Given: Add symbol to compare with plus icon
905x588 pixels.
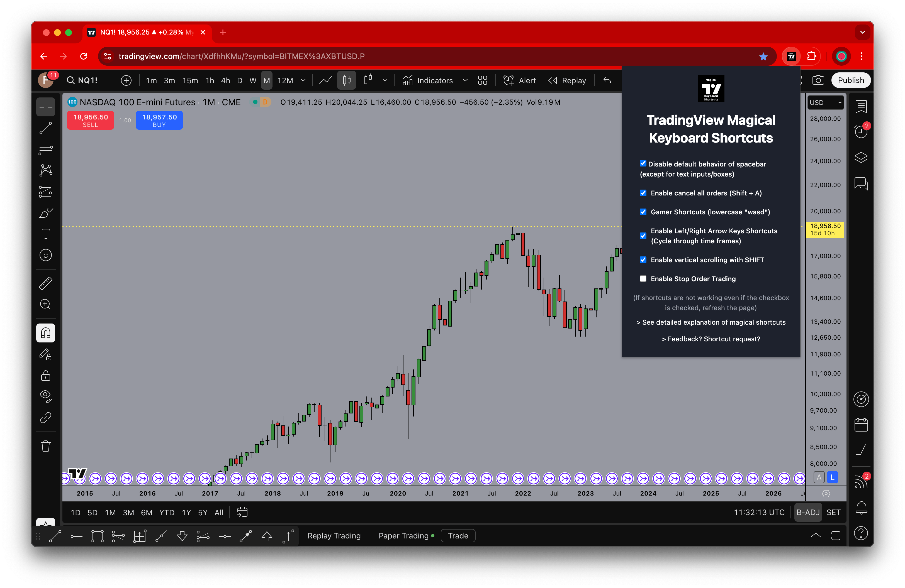Looking at the screenshot, I should click(126, 80).
